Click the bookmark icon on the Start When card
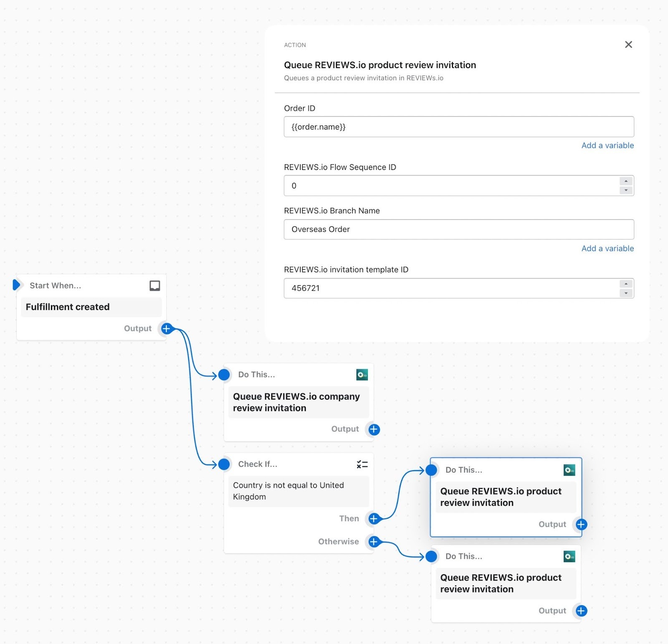The image size is (668, 644). 154,286
